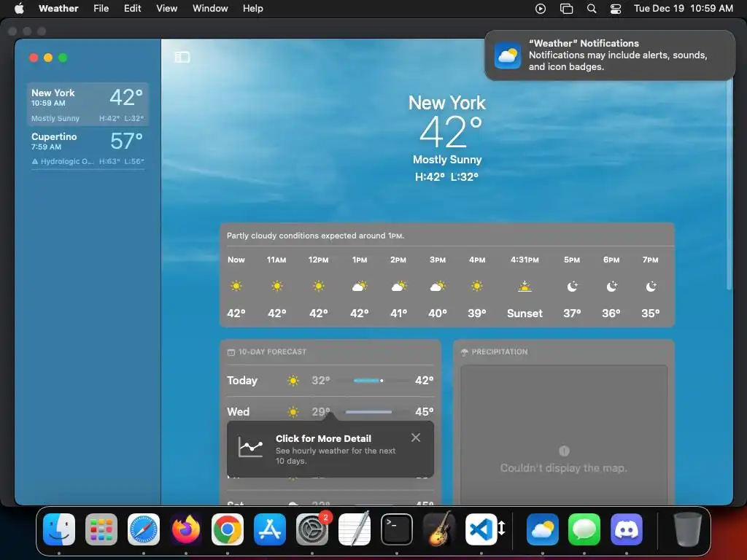
Task: Open Terminal from the Dock
Action: 396,529
